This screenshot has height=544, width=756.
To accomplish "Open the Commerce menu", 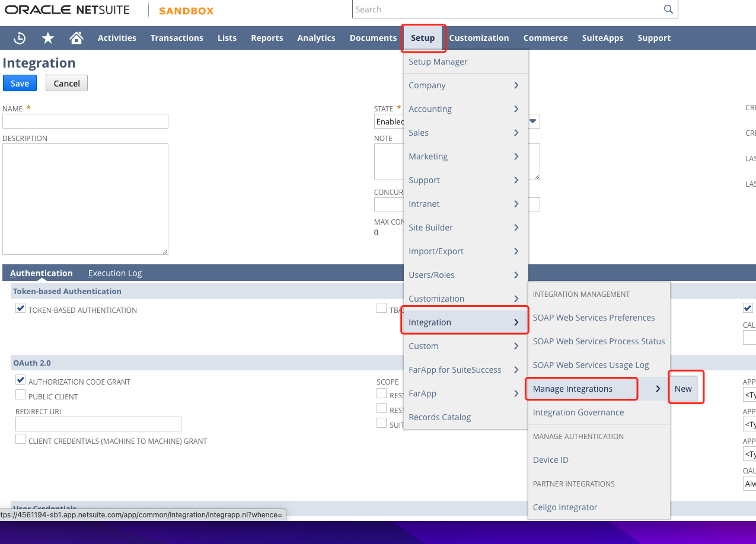I will pos(546,38).
